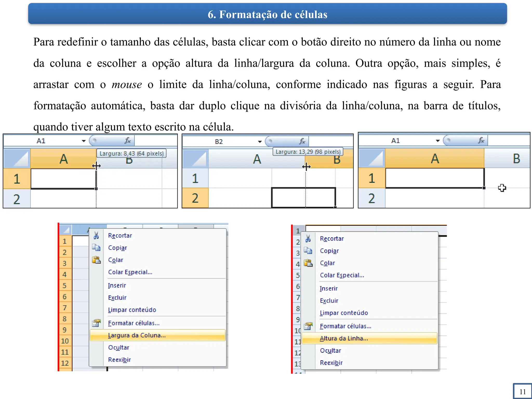Choose Colar Especial in the column context menu
The width and height of the screenshot is (532, 399).
coord(130,272)
